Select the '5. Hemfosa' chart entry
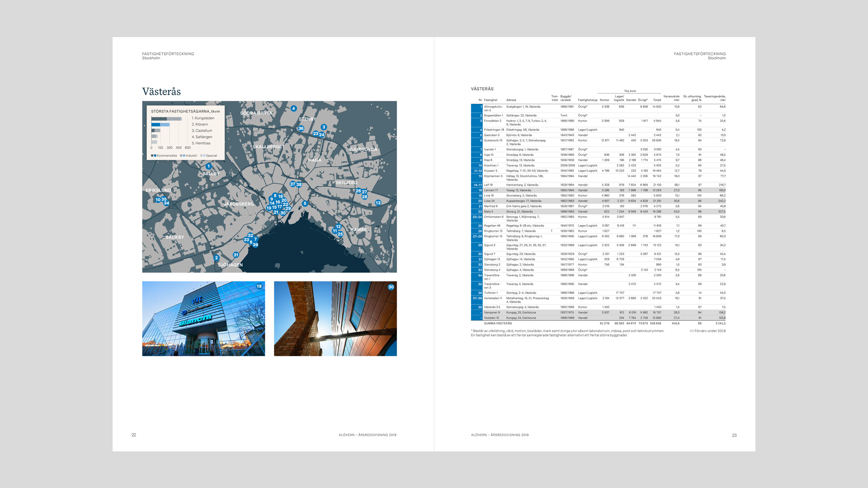 point(201,143)
